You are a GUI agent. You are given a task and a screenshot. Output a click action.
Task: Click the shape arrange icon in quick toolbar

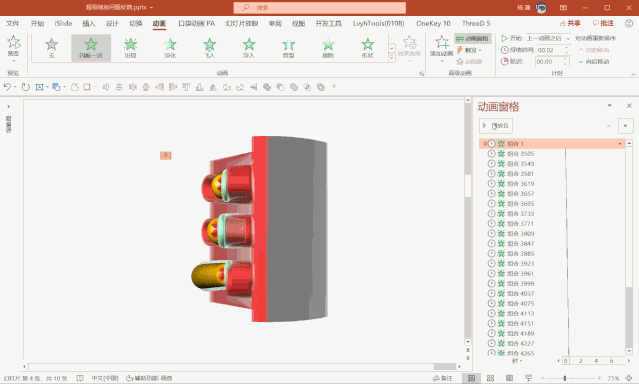(x=56, y=87)
